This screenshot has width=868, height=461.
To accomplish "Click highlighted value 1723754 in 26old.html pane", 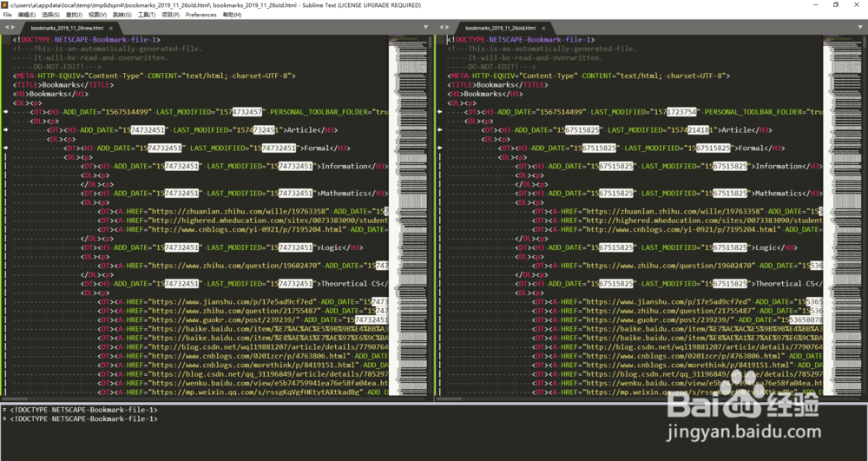I will pos(681,112).
